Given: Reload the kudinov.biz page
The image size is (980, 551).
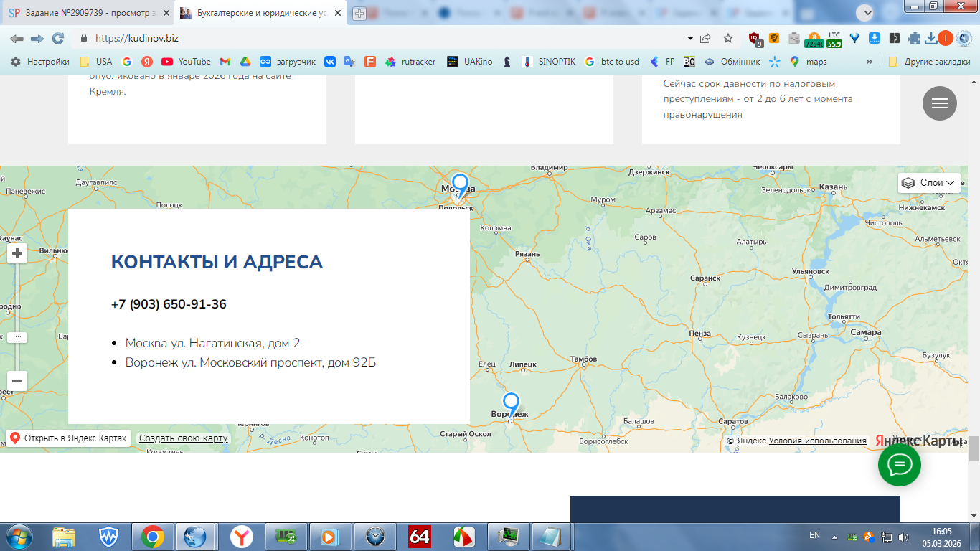Looking at the screenshot, I should coord(58,38).
